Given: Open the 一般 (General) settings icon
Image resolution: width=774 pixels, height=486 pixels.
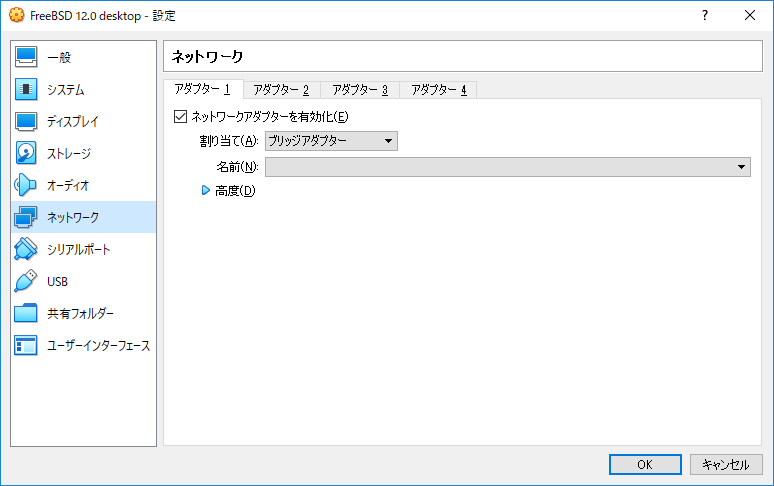Looking at the screenshot, I should click(x=26, y=57).
